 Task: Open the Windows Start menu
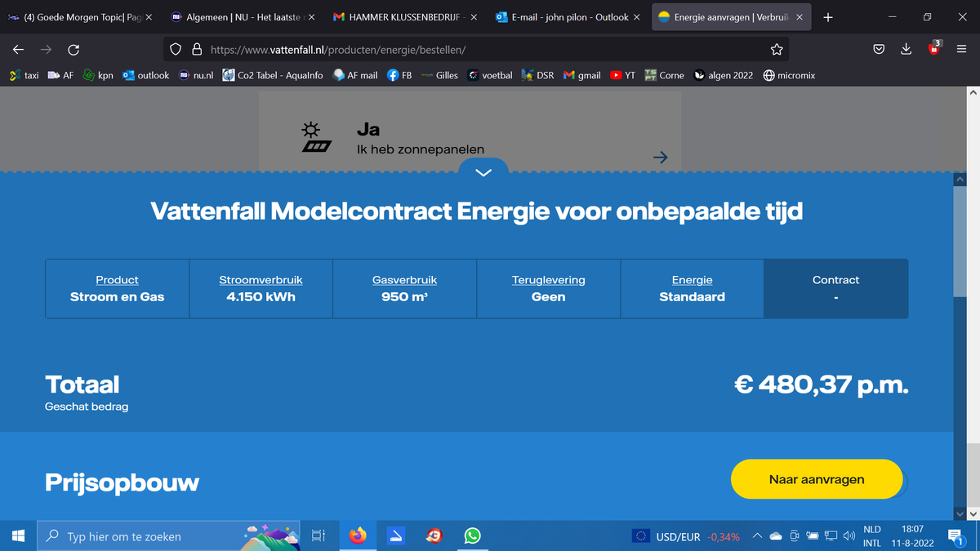(x=18, y=536)
